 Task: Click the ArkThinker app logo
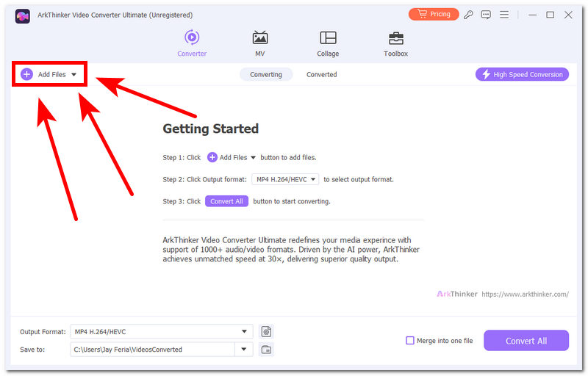(x=23, y=15)
